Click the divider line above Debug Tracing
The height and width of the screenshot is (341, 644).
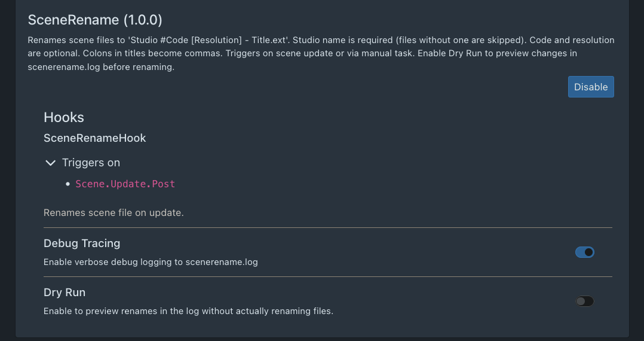pos(328,227)
